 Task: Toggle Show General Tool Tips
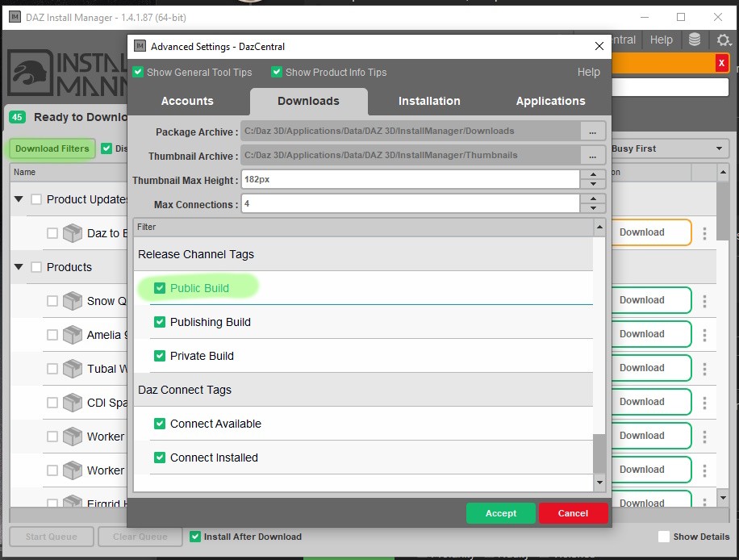[138, 72]
